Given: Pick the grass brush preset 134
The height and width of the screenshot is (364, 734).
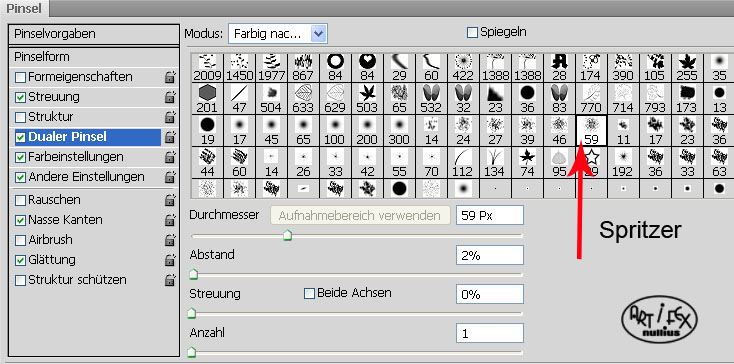Looking at the screenshot, I should 495,163.
